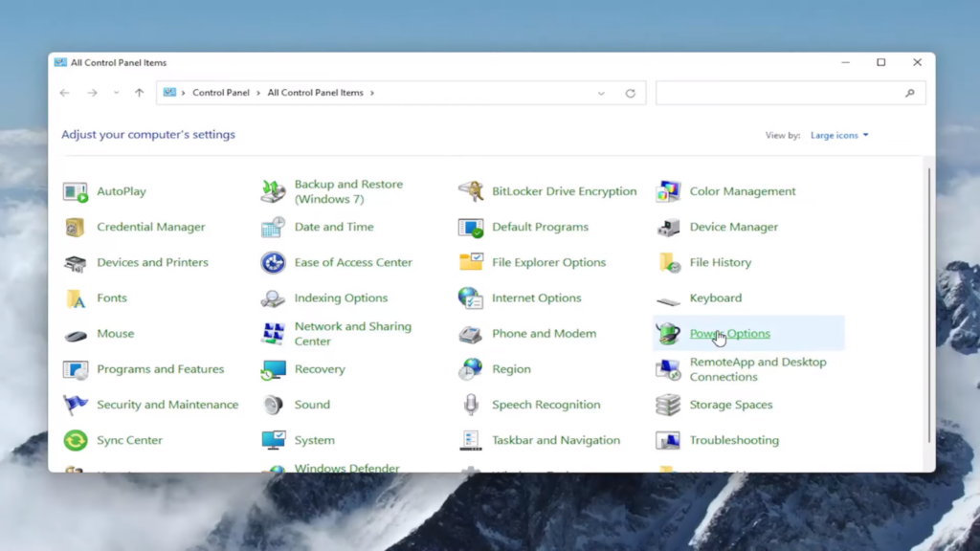Click the Sync Center text label
980x551 pixels.
point(129,440)
